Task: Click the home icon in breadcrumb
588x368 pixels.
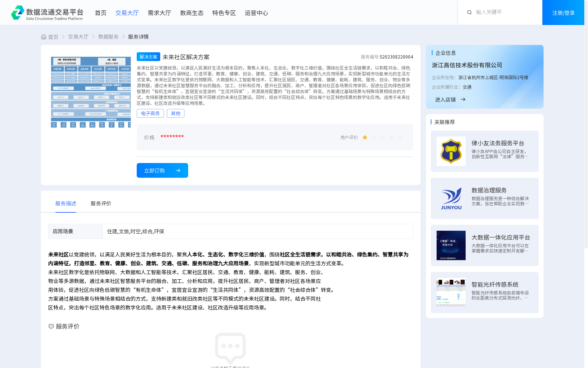Action: point(44,37)
